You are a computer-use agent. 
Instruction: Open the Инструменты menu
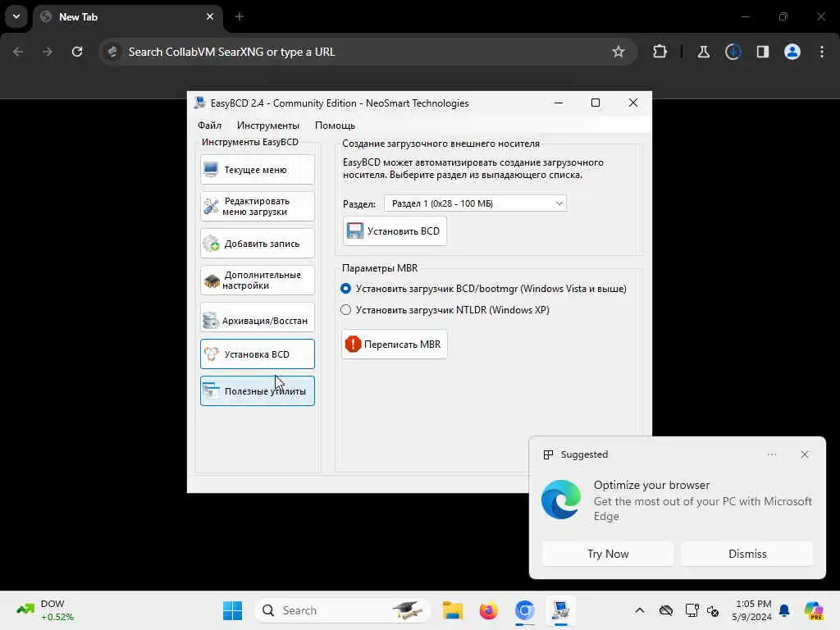coord(268,126)
